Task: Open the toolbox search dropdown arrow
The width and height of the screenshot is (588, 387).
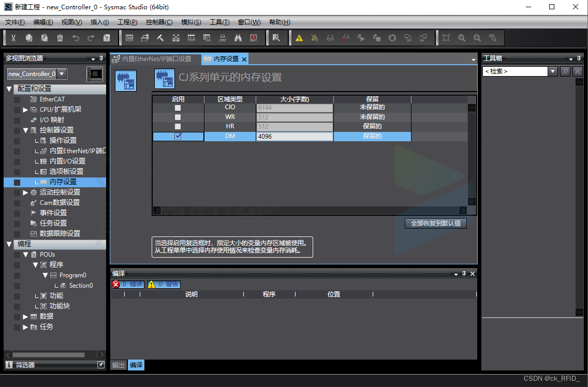Action: point(553,71)
